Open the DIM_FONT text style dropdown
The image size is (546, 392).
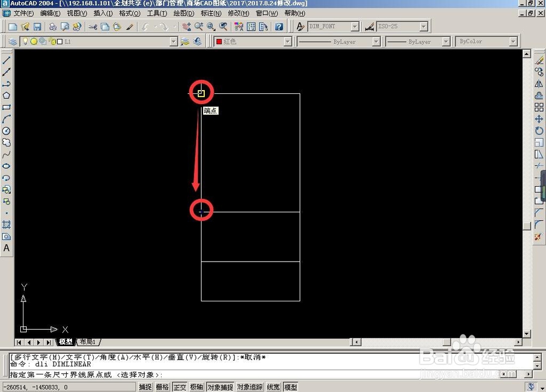355,26
